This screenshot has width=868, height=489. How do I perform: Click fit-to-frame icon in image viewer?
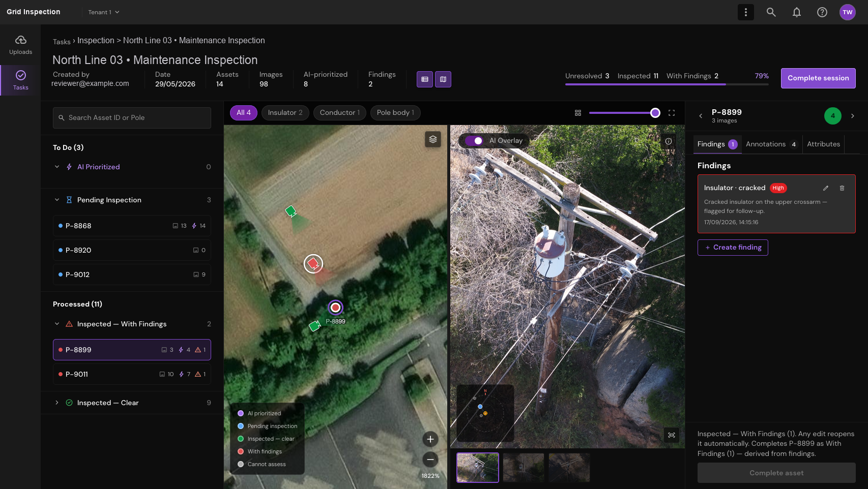pyautogui.click(x=672, y=435)
